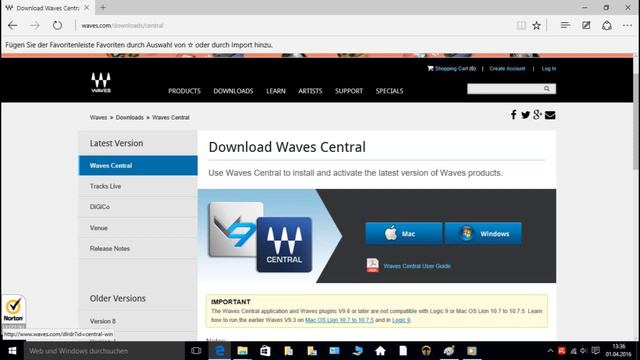Share the page on Facebook icon
This screenshot has width=640, height=360.
(x=513, y=115)
